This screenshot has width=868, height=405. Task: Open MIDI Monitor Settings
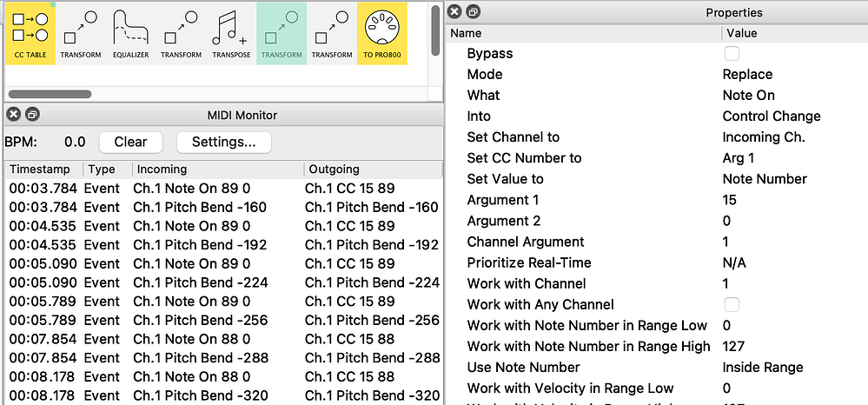[223, 142]
